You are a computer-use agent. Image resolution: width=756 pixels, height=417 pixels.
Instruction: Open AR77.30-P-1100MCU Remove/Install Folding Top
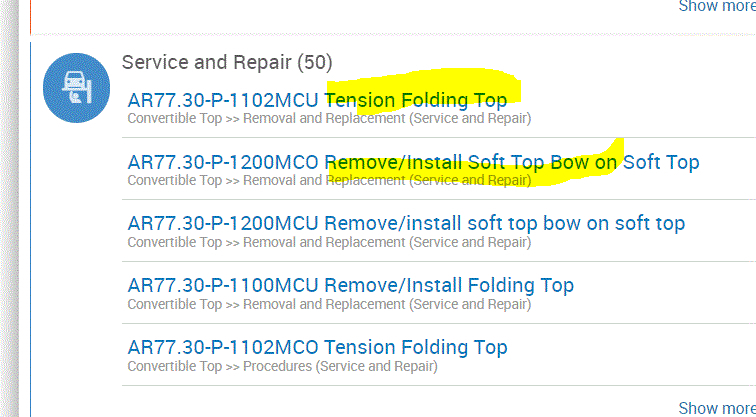coord(350,286)
